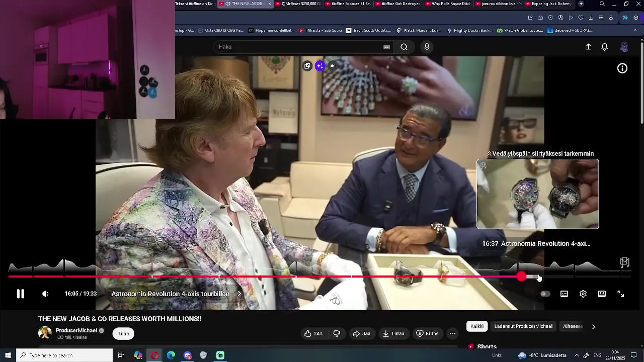Download the video with Lataa

click(393, 334)
